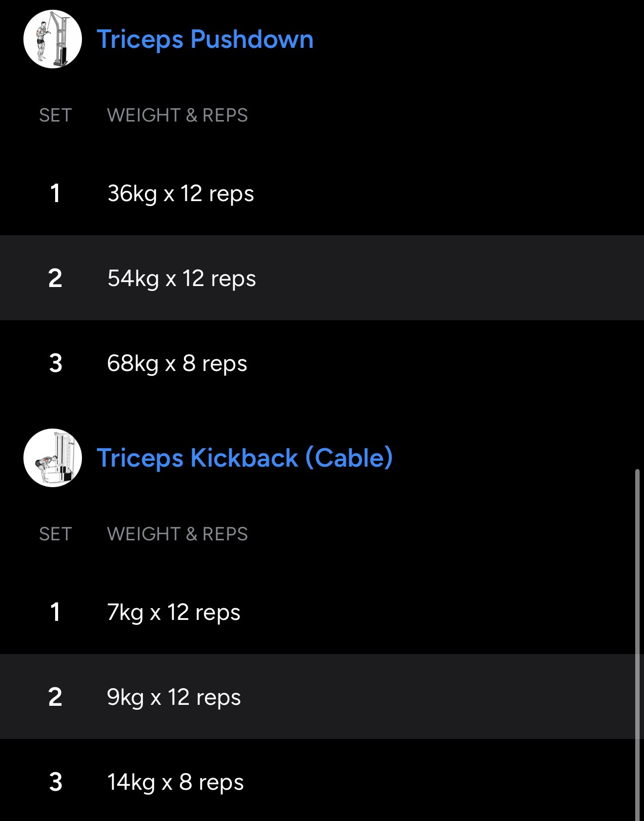This screenshot has width=644, height=821.
Task: Click set number 3 of Triceps Kickback
Action: pyautogui.click(x=56, y=782)
